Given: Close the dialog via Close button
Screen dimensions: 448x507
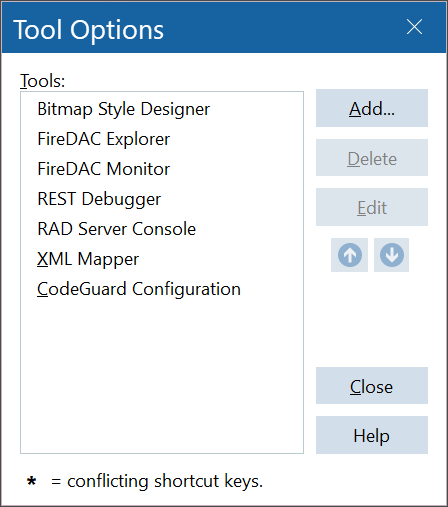Looking at the screenshot, I should click(372, 386).
